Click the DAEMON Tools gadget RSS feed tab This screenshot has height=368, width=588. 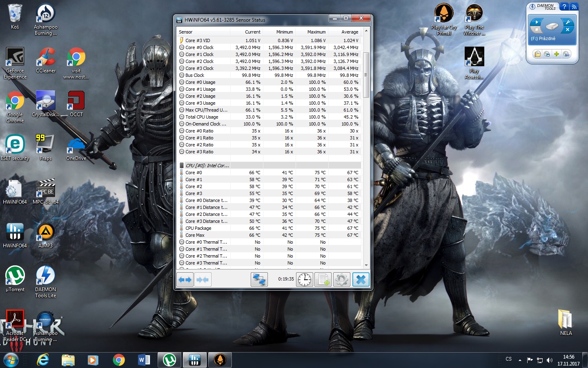tap(574, 7)
